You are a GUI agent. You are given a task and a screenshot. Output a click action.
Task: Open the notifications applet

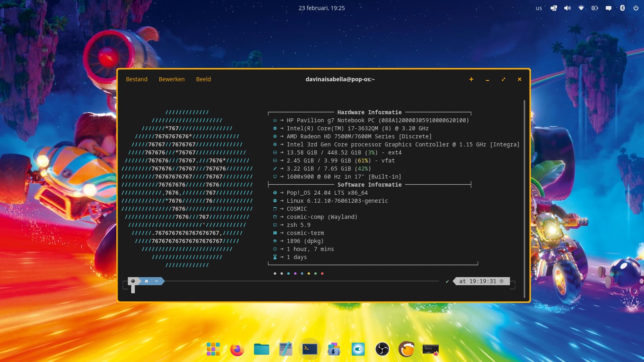tap(609, 8)
